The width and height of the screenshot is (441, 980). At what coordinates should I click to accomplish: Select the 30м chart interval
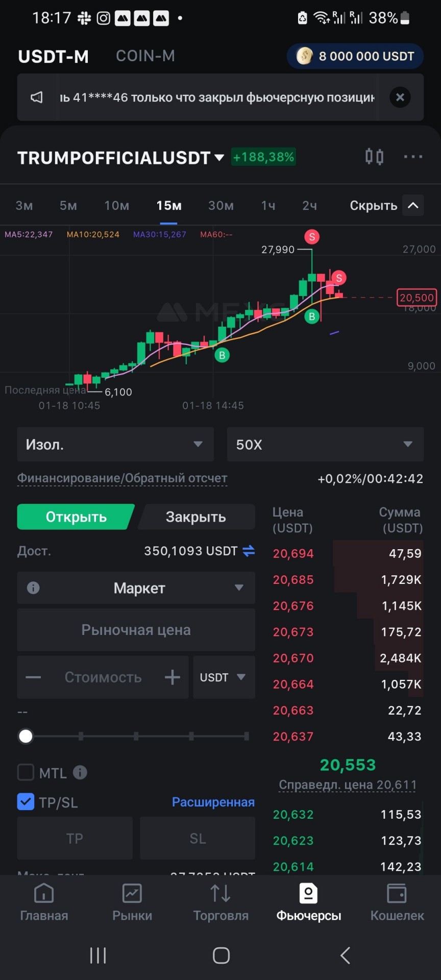pyautogui.click(x=221, y=206)
